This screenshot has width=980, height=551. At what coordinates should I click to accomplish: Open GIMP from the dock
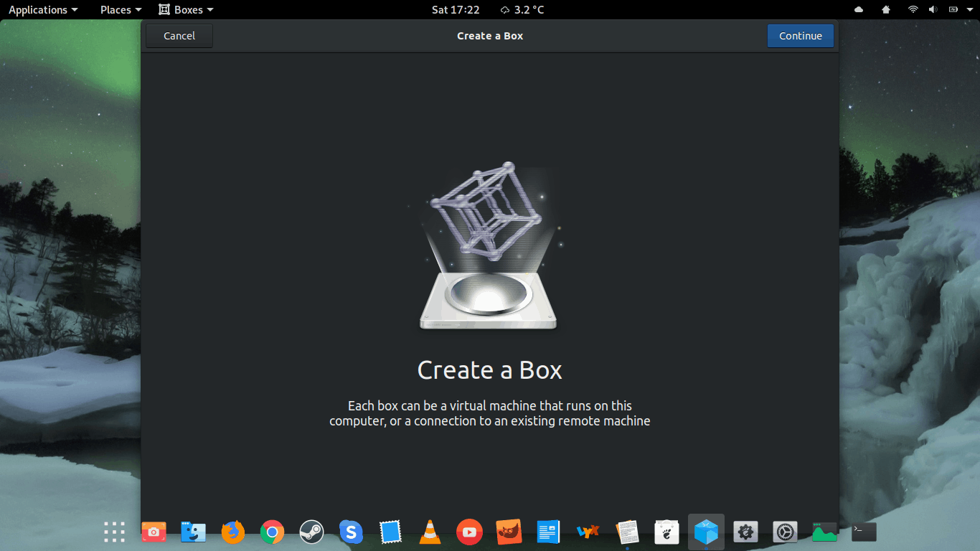point(509,532)
